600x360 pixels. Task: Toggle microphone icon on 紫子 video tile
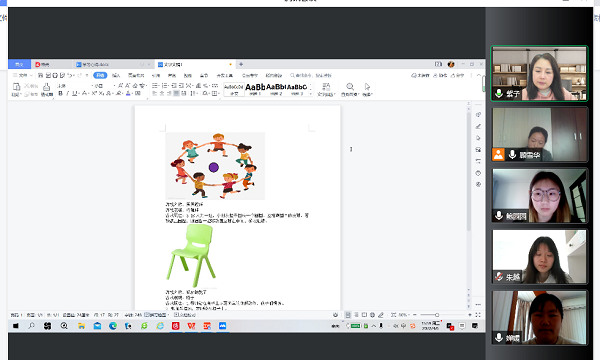pyautogui.click(x=499, y=93)
